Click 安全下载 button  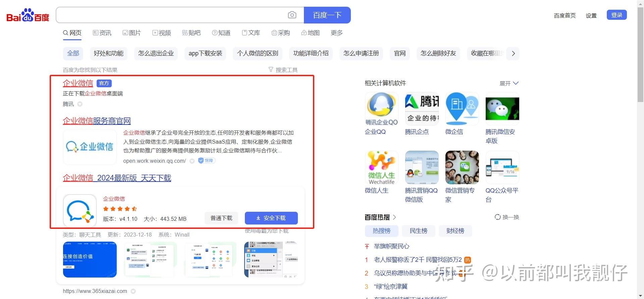[271, 218]
